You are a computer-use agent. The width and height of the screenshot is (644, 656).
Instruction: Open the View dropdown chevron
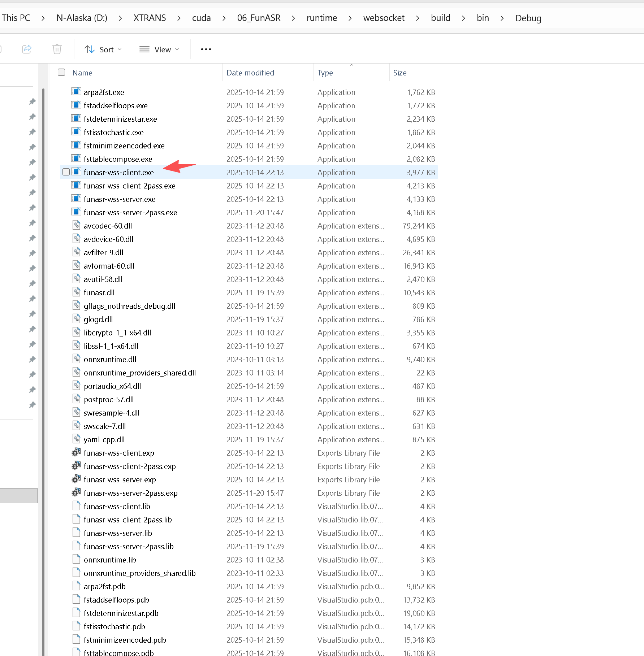point(177,49)
